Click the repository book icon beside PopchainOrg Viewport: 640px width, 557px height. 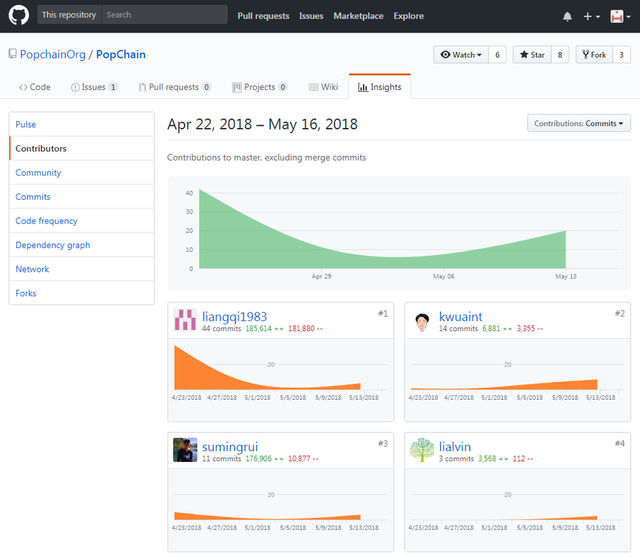(13, 54)
